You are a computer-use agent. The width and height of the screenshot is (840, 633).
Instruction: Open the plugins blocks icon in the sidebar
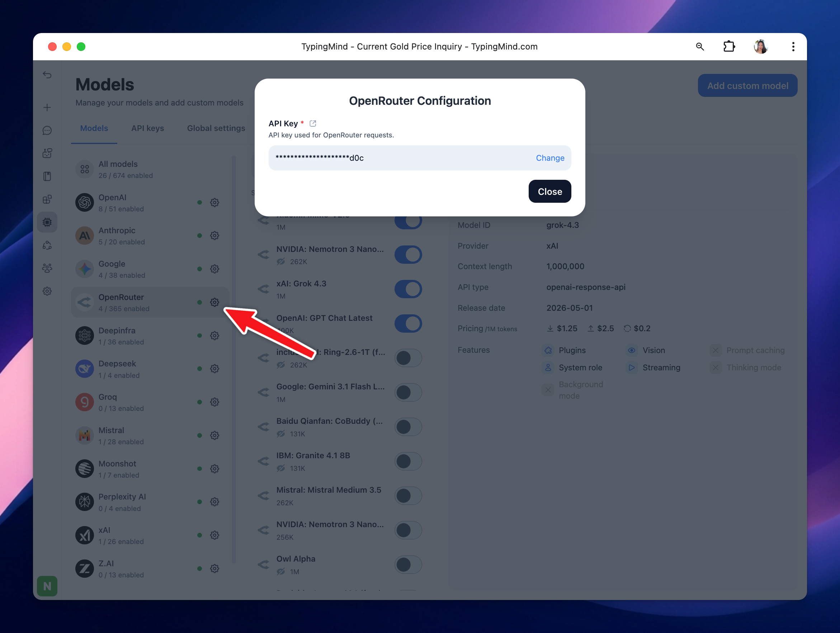tap(47, 199)
